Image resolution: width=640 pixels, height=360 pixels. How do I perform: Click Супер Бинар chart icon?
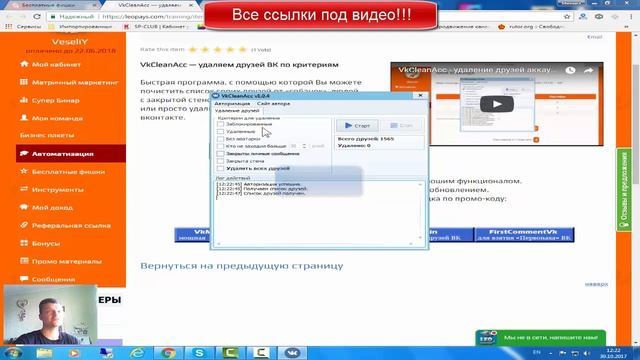tap(24, 100)
